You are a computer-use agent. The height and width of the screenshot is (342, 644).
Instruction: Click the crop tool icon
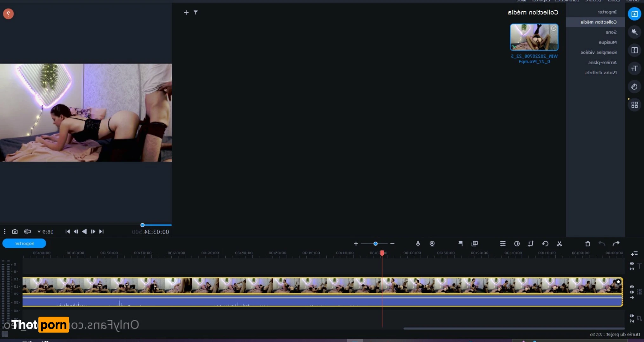click(531, 244)
